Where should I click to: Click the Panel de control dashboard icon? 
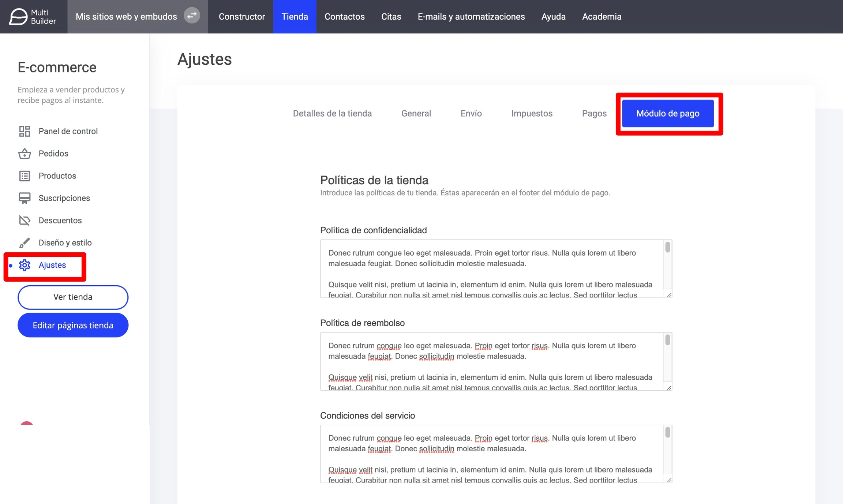25,131
